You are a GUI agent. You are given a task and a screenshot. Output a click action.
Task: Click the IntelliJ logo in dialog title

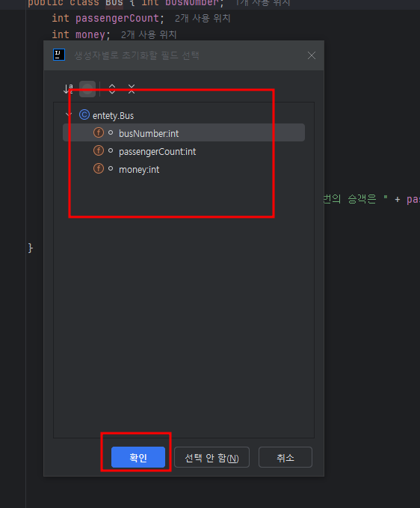point(59,55)
